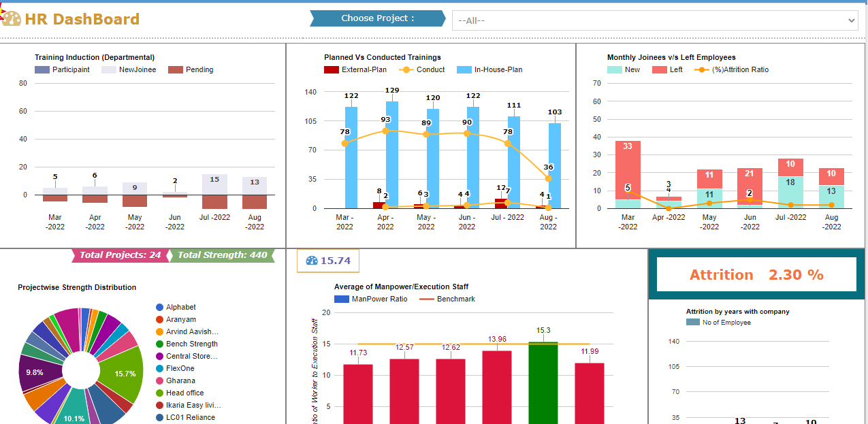The width and height of the screenshot is (868, 424).
Task: Click the Attrition Ratio legend marker
Action: 701,70
